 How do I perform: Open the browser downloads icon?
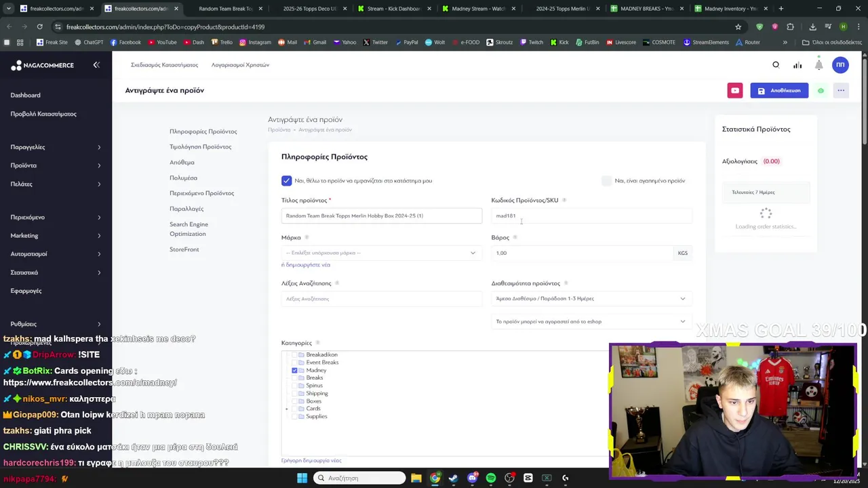[x=812, y=26]
